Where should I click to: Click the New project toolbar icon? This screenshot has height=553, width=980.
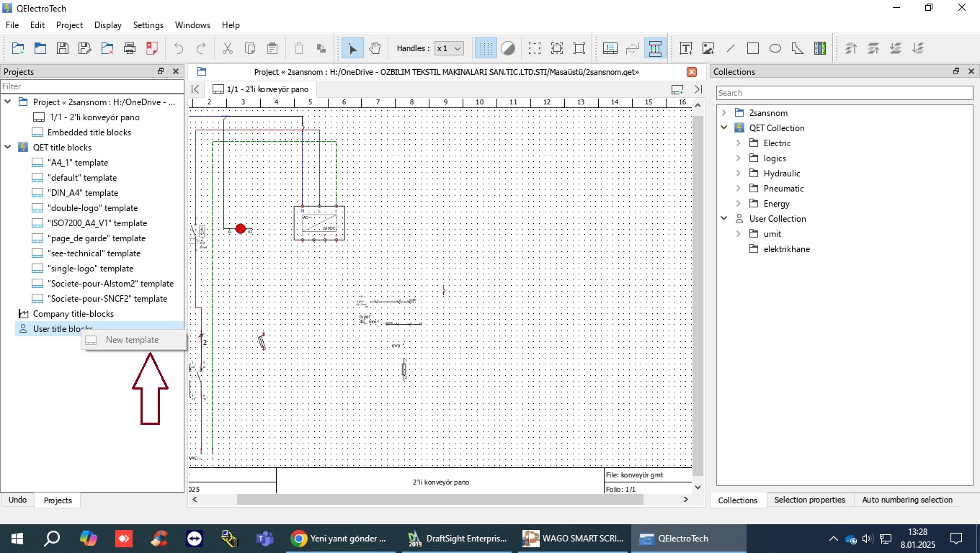[18, 48]
